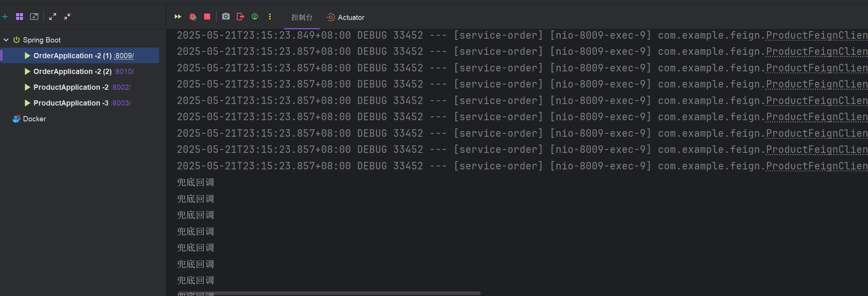Open the :8009/ port link
The width and height of the screenshot is (868, 296).
tap(124, 56)
